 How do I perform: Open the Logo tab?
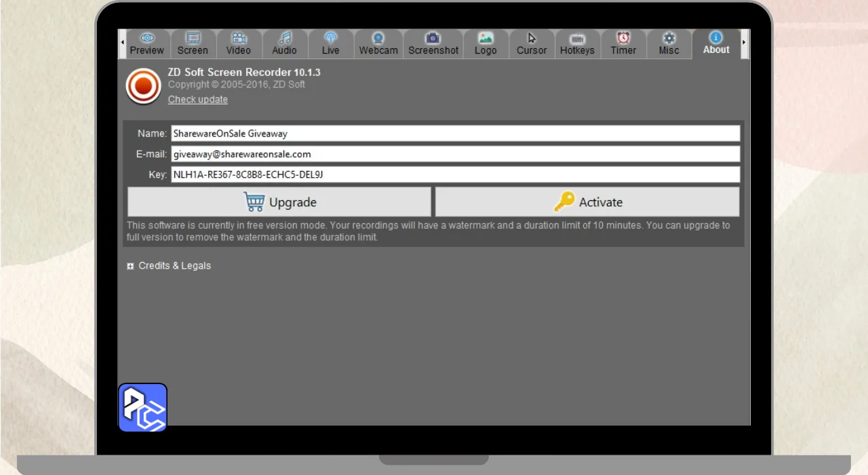(x=486, y=43)
